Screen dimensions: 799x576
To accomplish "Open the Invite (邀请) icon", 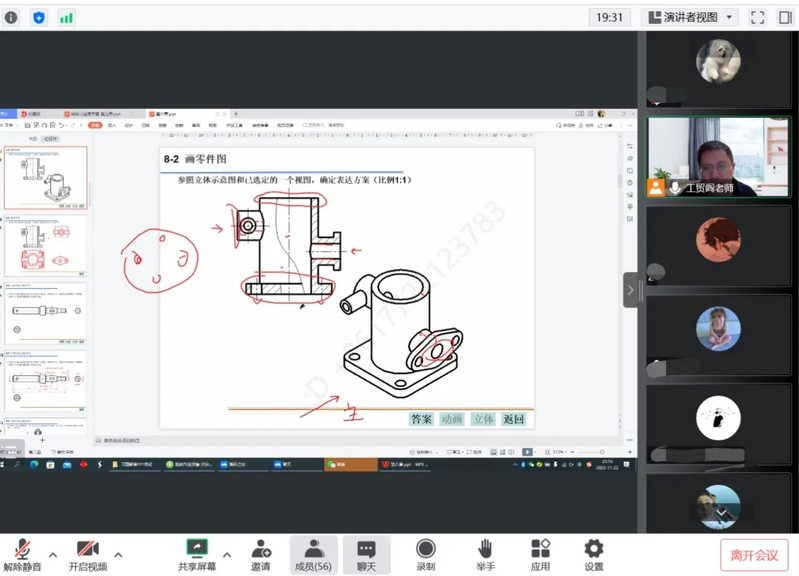I will [x=260, y=554].
